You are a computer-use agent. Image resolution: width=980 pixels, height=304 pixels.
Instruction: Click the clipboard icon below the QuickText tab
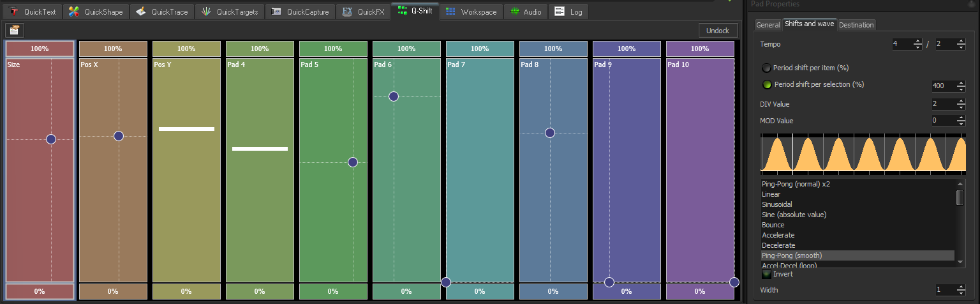coord(14,30)
